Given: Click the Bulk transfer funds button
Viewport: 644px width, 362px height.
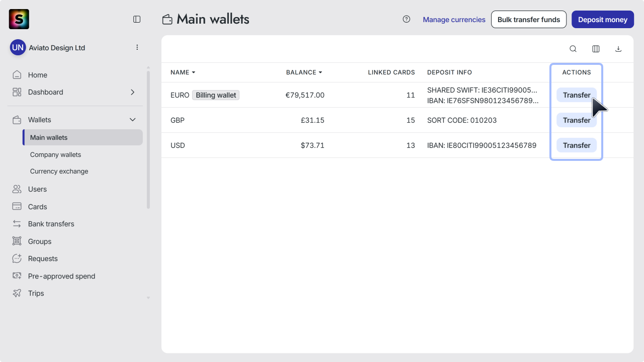Looking at the screenshot, I should pyautogui.click(x=529, y=20).
